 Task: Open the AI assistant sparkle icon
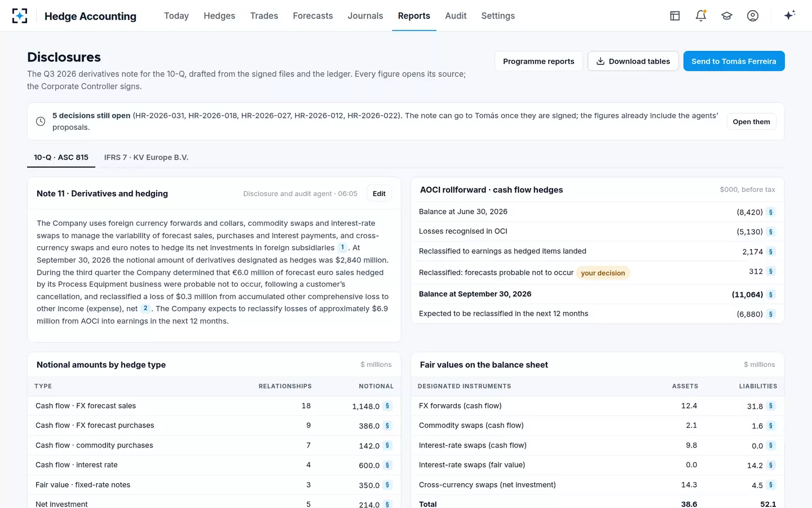tap(789, 15)
